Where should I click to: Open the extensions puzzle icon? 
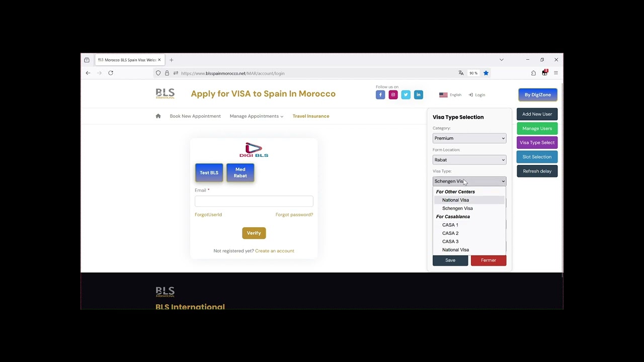coord(533,73)
